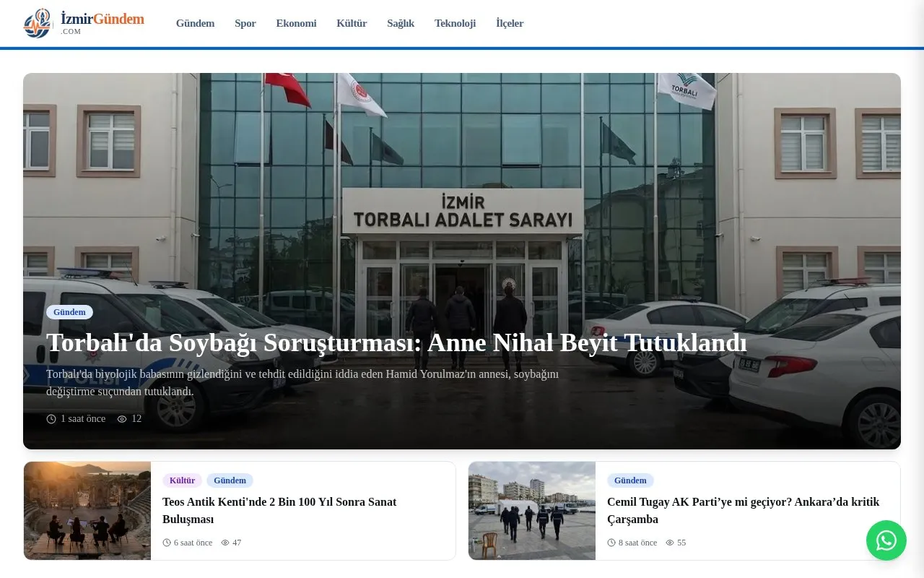The height and width of the screenshot is (578, 924).
Task: Read the Cemil Tugay AK Parti article
Action: [x=743, y=511]
